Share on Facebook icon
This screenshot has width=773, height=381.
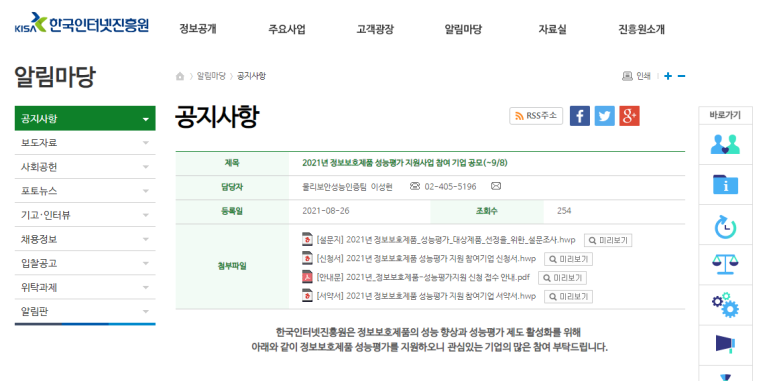(x=580, y=116)
